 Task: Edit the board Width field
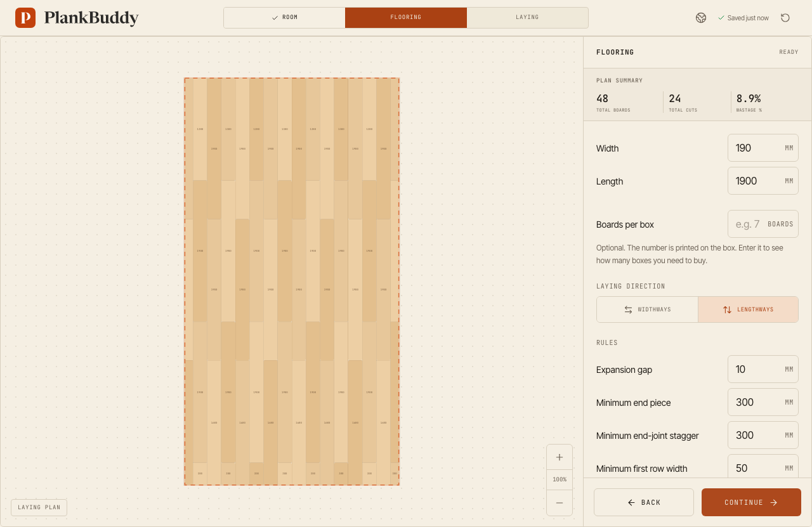point(763,148)
